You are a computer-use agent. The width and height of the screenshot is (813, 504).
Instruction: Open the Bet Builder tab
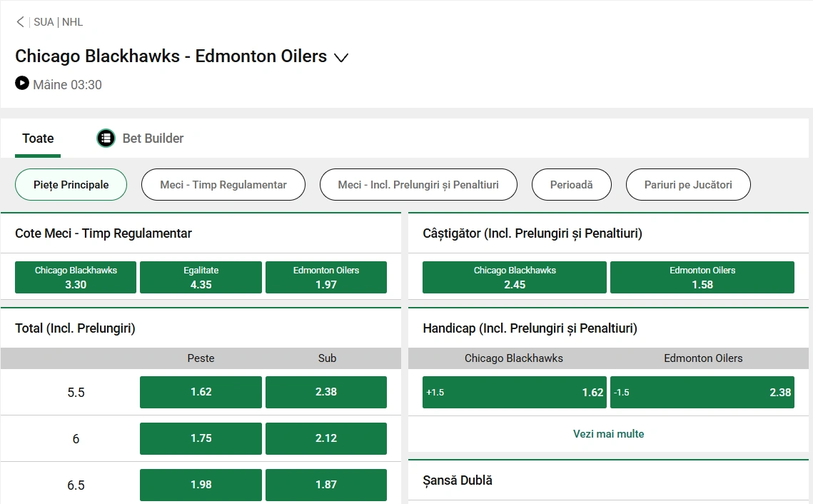click(153, 138)
